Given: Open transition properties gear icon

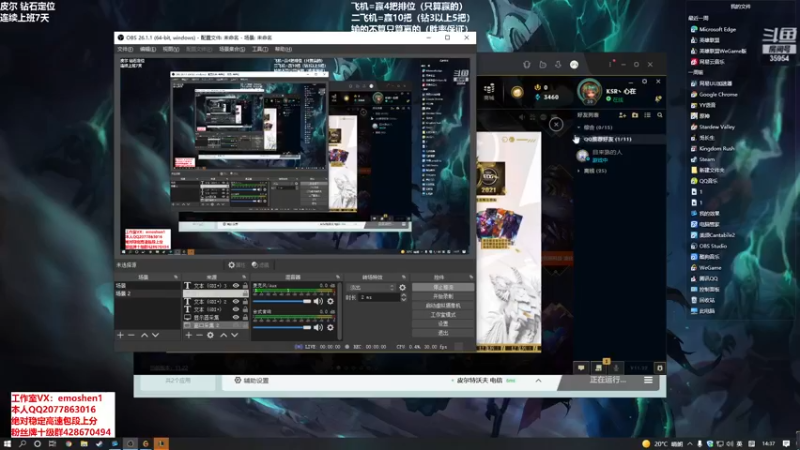Looking at the screenshot, I should 403,288.
